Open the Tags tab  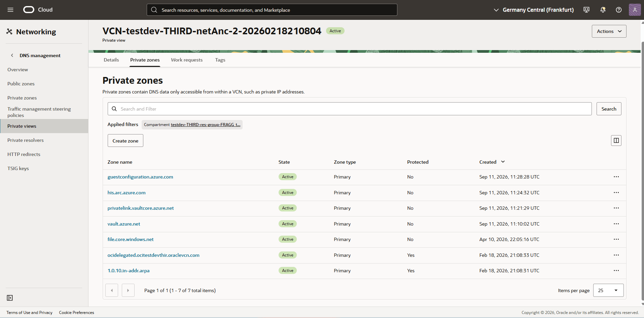(220, 60)
